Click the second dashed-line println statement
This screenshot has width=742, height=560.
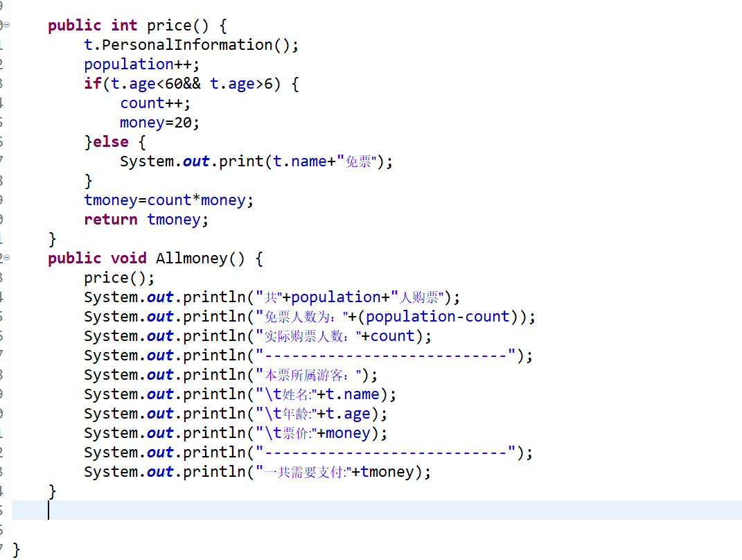[308, 453]
